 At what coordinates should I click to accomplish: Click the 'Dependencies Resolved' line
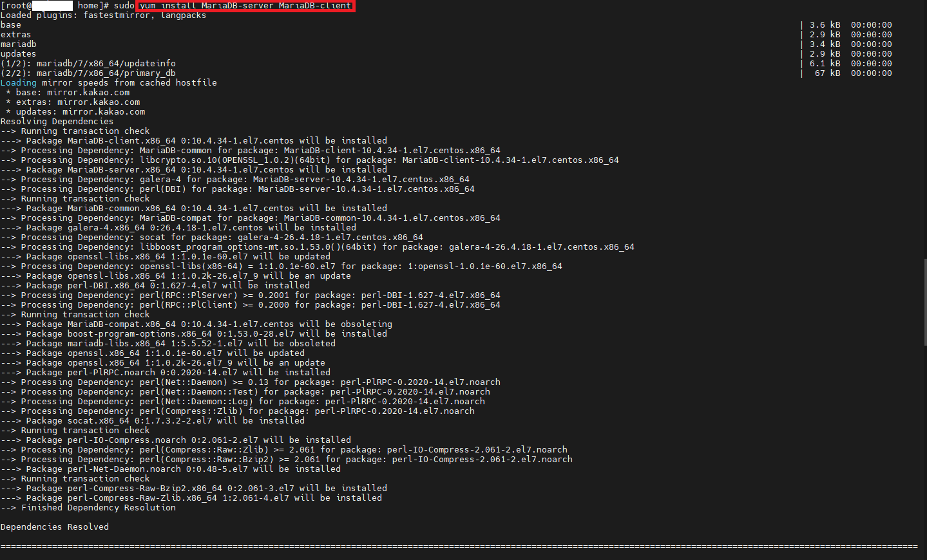click(x=55, y=527)
